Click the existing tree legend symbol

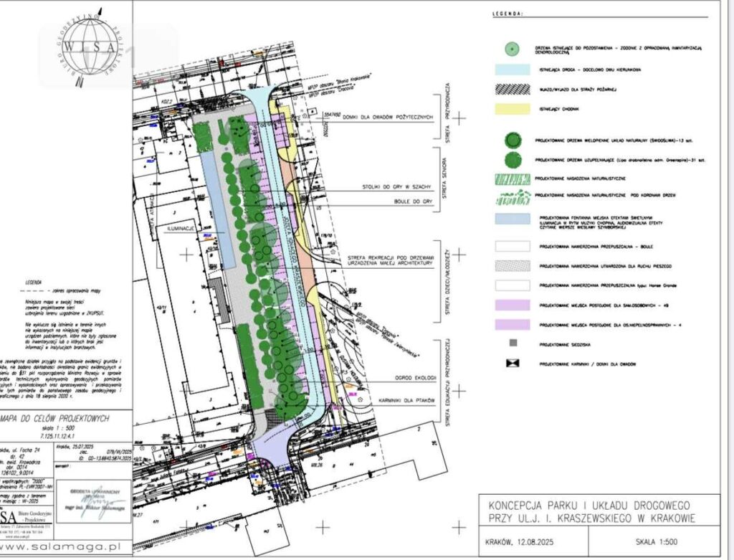coord(512,49)
